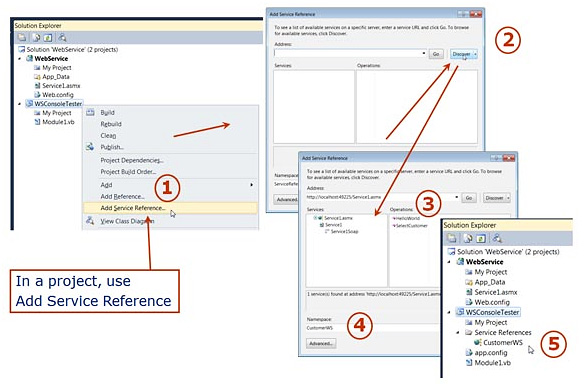The height and width of the screenshot is (386, 584).
Task: Select Web.config file icon in left Solution Explorer
Action: pos(37,95)
